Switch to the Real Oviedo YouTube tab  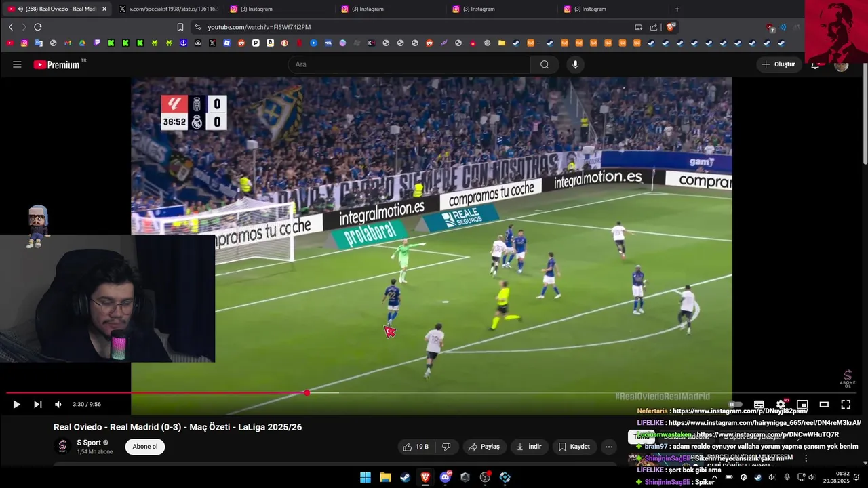point(57,9)
